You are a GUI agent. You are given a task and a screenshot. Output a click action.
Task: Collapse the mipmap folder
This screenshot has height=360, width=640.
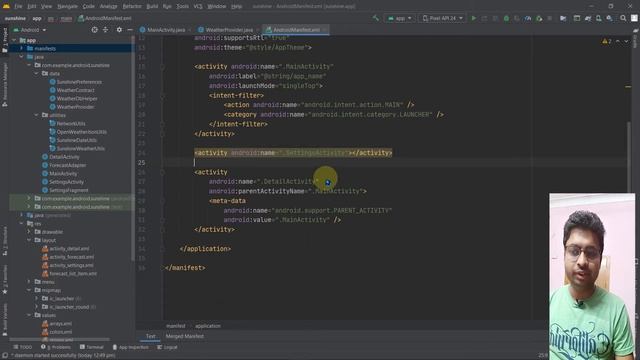pos(29,290)
